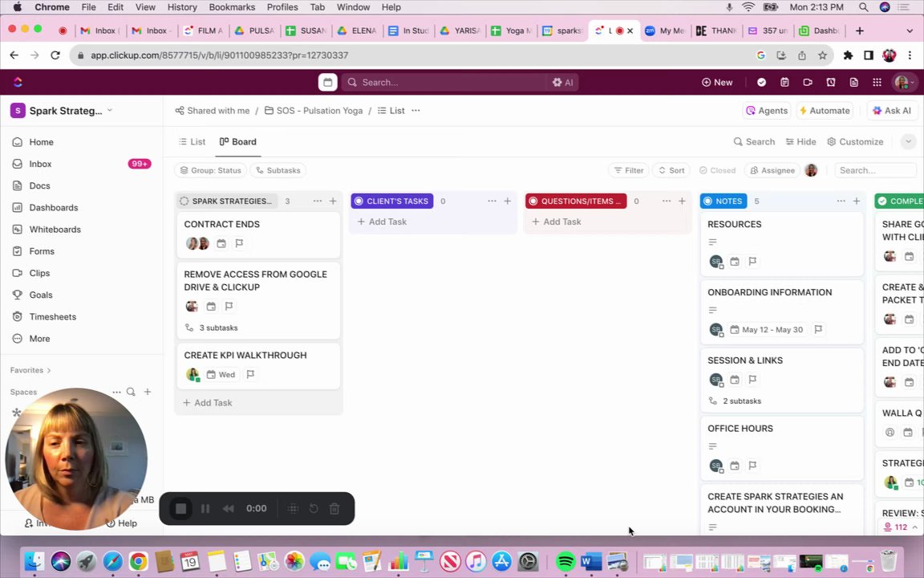
Task: Add a new space with plus icon
Action: [148, 392]
